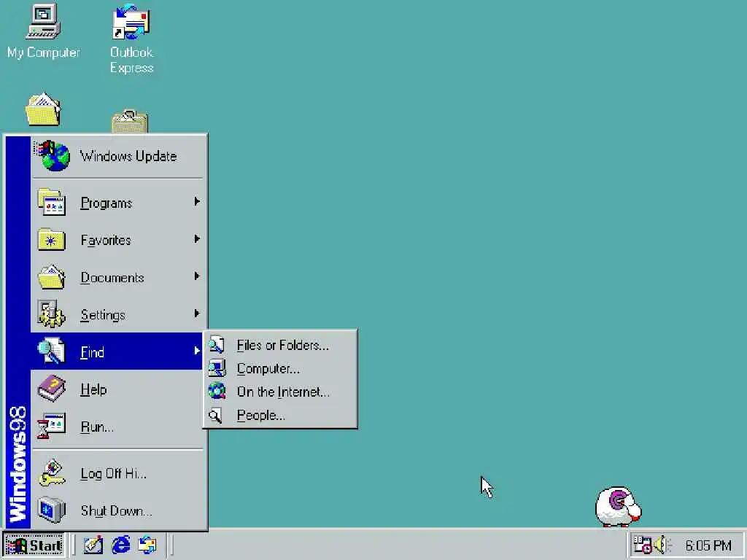
Task: Click the On the Internet globe icon
Action: coord(217,391)
